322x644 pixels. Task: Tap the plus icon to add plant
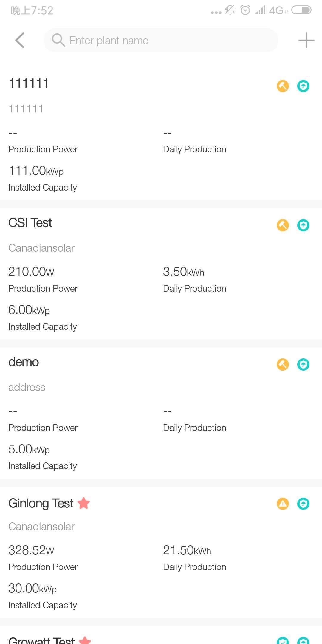tap(306, 40)
